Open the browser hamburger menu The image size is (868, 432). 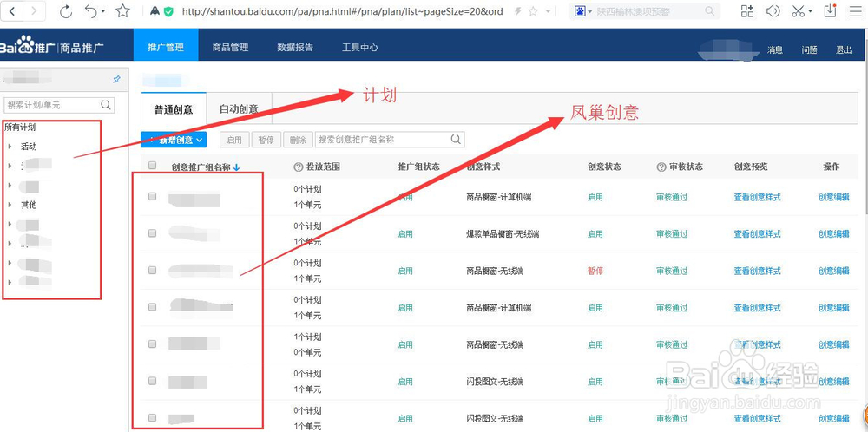click(855, 11)
